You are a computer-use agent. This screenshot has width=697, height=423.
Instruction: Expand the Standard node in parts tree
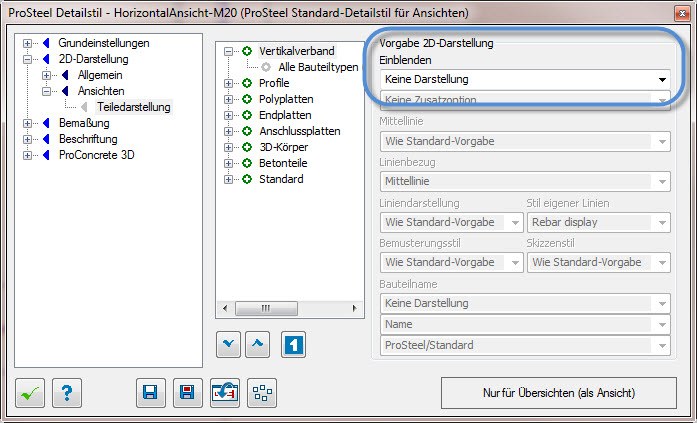pos(228,179)
